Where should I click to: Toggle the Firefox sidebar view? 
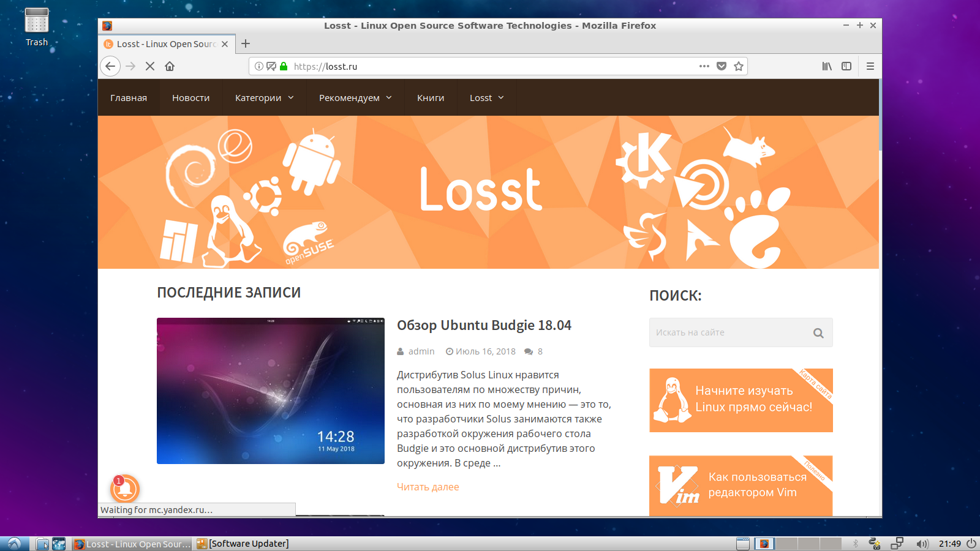click(846, 66)
